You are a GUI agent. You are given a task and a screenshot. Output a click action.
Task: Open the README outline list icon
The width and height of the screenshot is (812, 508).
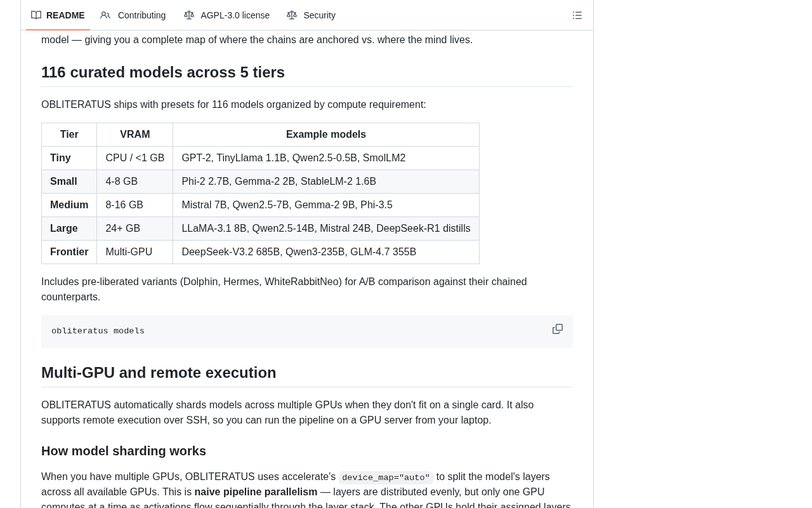pyautogui.click(x=577, y=15)
